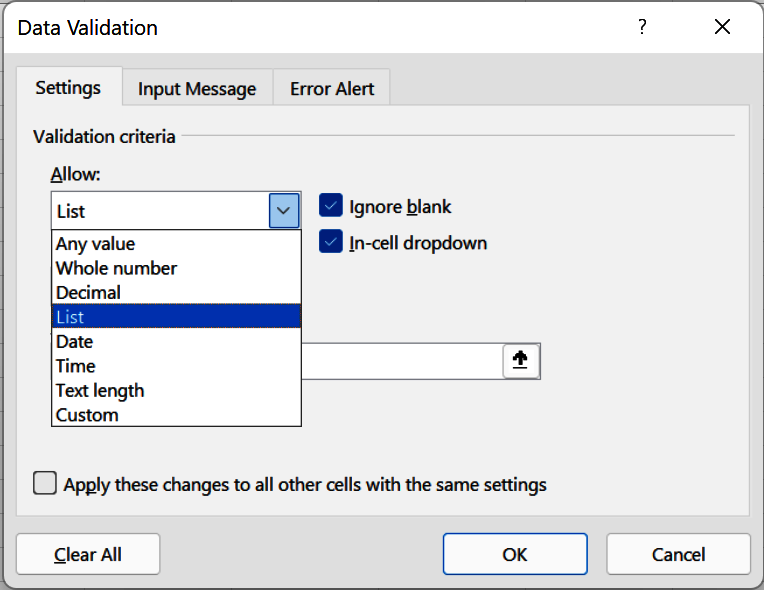Image resolution: width=764 pixels, height=590 pixels.
Task: Open the Error Alert tab
Action: (332, 89)
